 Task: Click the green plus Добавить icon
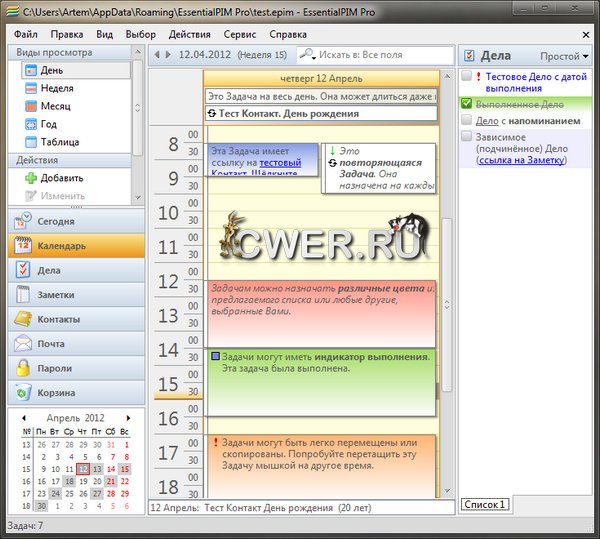point(30,178)
